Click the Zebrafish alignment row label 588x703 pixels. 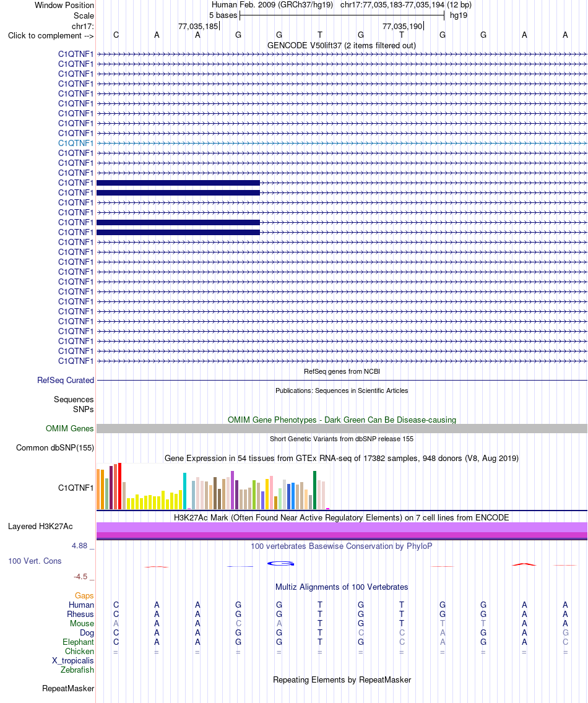pos(77,670)
